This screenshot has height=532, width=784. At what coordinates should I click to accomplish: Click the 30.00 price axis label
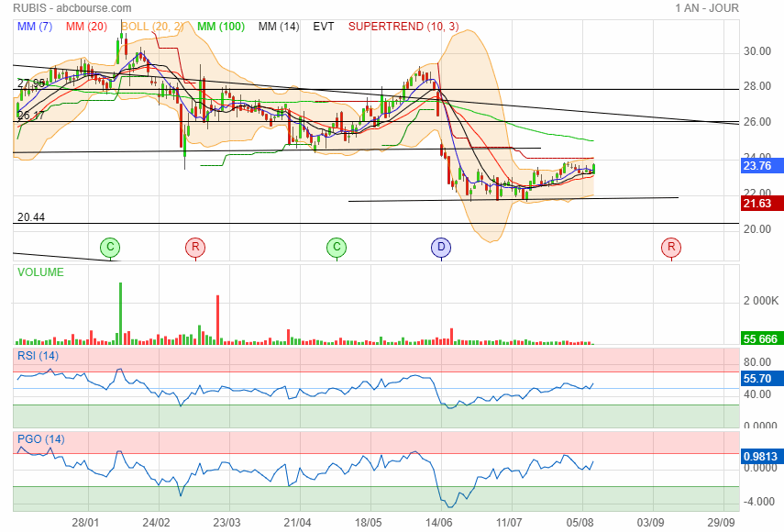click(x=757, y=51)
